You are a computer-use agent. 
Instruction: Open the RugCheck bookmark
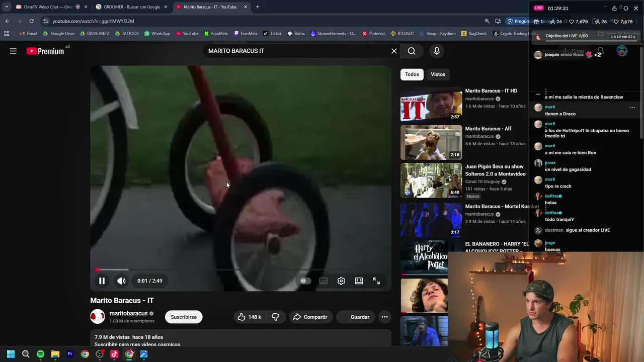point(473,34)
